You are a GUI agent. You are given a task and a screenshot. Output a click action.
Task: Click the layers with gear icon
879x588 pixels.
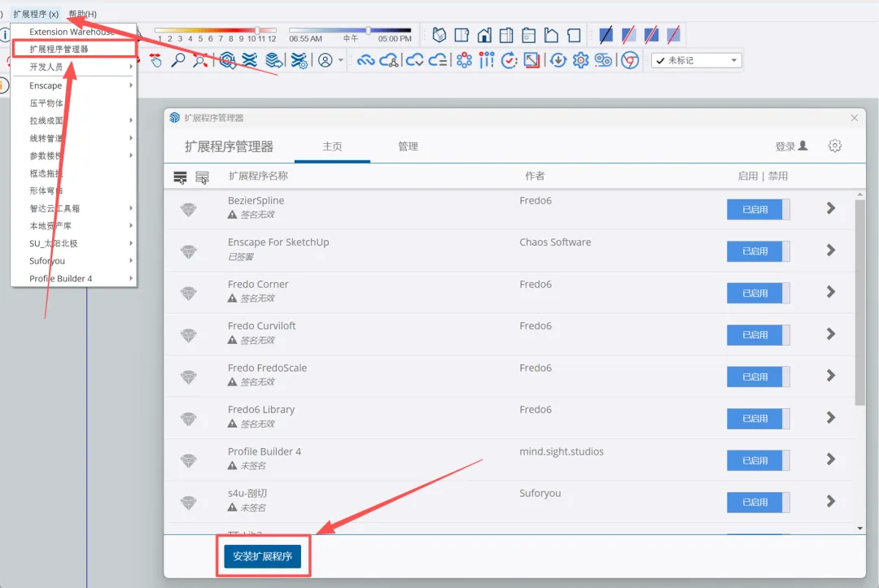click(300, 60)
